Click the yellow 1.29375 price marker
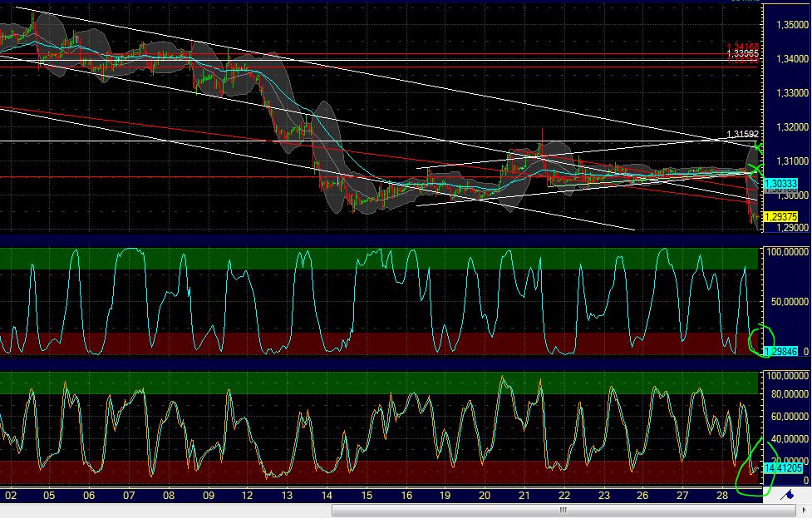The width and height of the screenshot is (812, 519). [x=780, y=215]
